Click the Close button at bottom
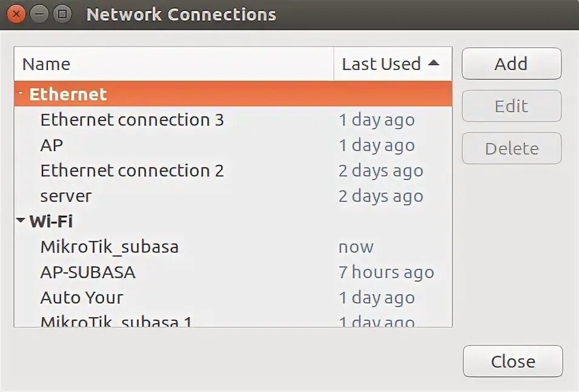This screenshot has width=579, height=392. click(512, 361)
